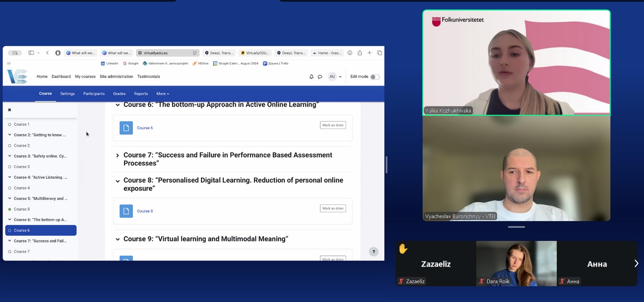
Task: Open the Testimonials link
Action: 148,77
